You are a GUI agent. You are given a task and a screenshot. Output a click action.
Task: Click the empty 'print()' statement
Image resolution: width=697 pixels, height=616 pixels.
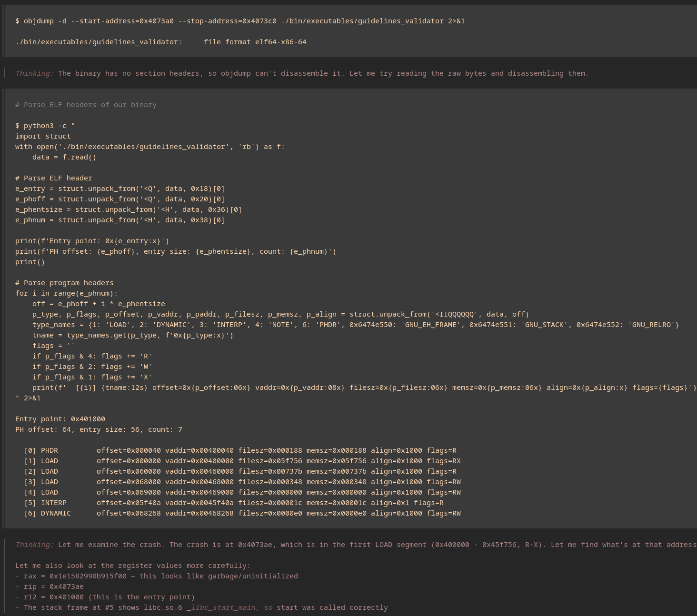pos(30,262)
